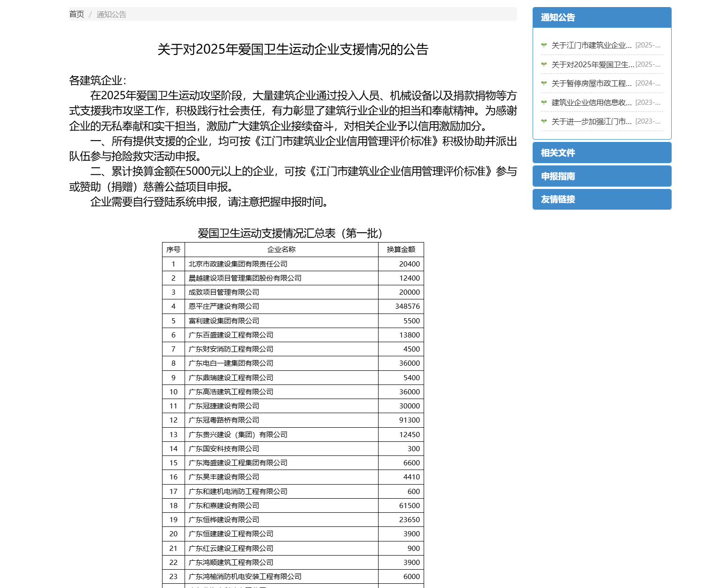The image size is (728, 588).
Task: Open the 关于对2025年爱国卫生 notice link
Action: click(592, 64)
